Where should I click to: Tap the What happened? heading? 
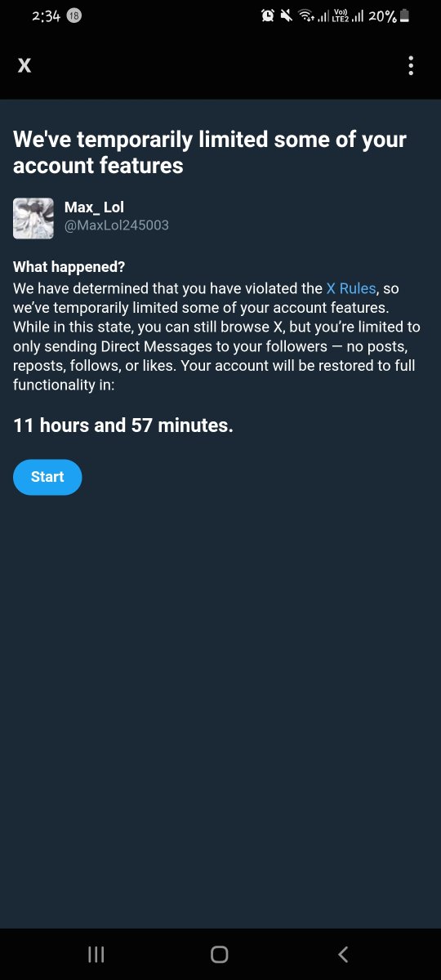tap(69, 267)
